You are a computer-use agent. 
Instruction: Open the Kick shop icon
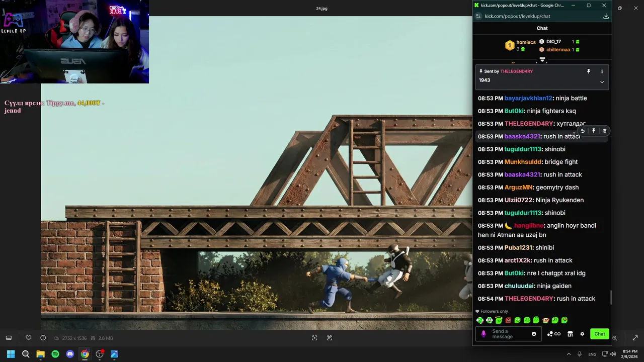coord(570,334)
